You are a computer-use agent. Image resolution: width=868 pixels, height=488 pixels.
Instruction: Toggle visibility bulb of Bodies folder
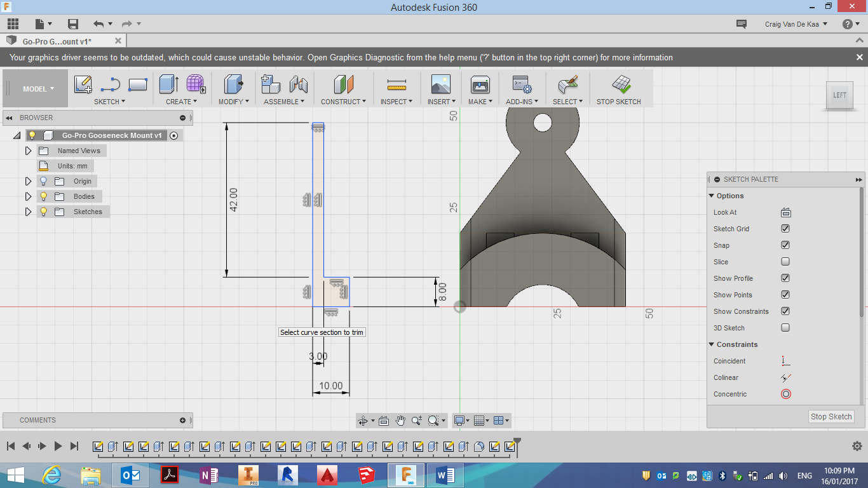43,196
